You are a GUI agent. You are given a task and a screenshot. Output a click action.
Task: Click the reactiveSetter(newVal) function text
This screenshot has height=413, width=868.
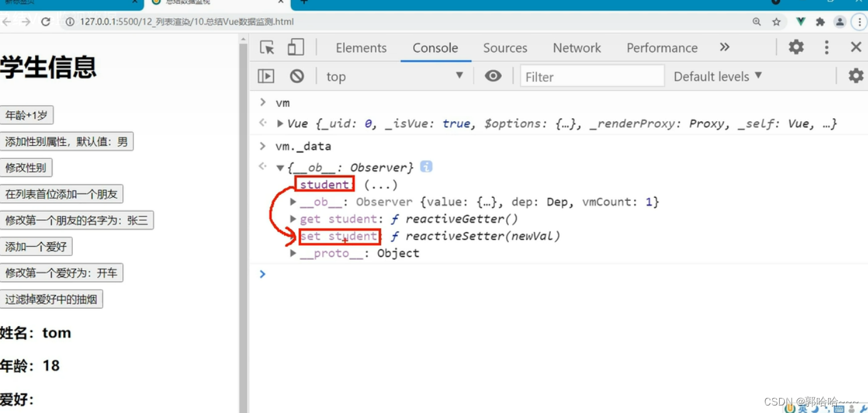coord(483,236)
